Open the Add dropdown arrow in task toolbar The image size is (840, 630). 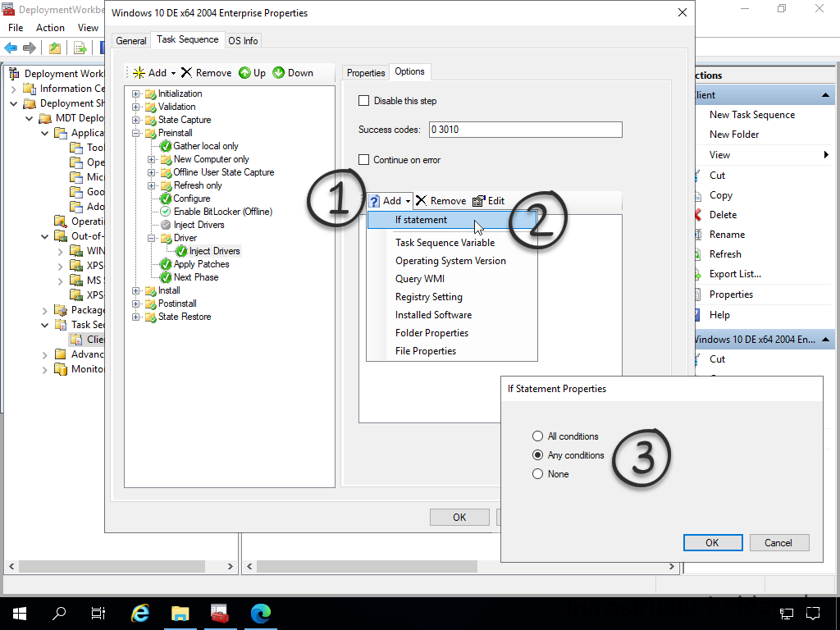pos(173,73)
